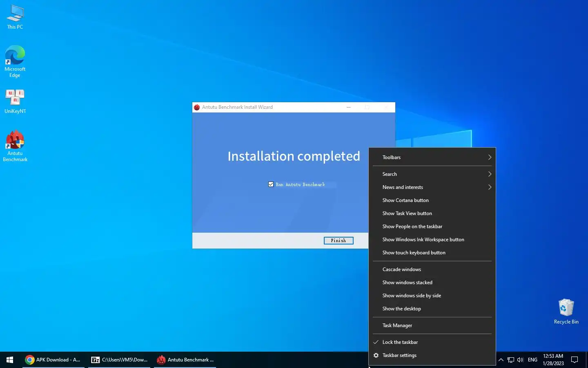Click the network tray icon

511,360
